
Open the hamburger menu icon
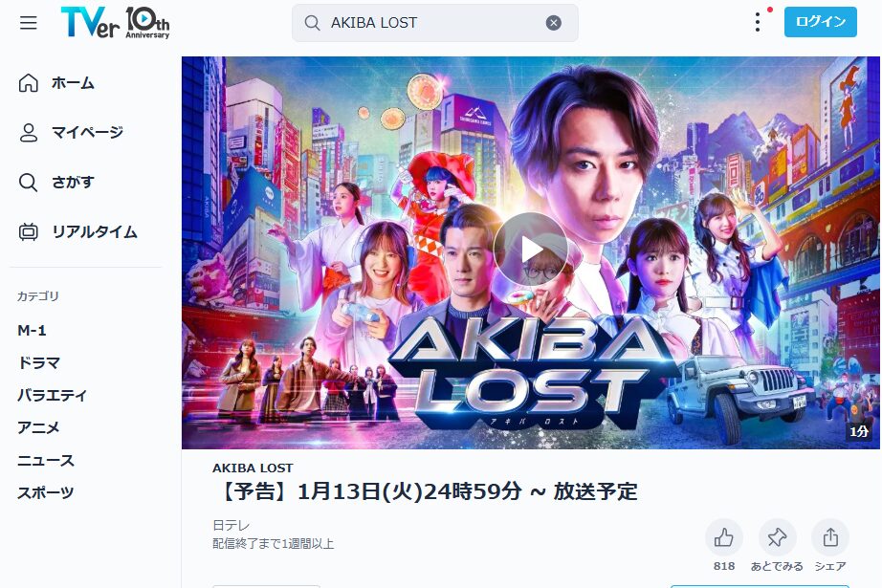pos(28,23)
